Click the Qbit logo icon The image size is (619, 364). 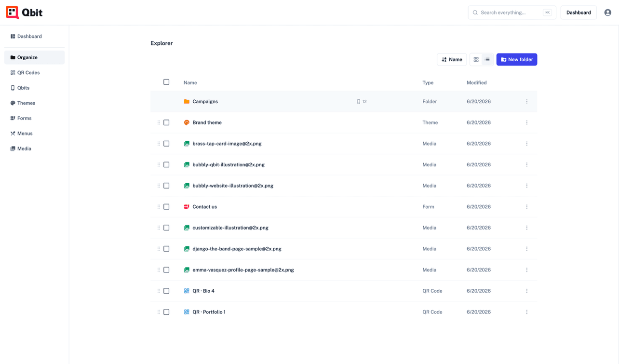click(x=13, y=12)
